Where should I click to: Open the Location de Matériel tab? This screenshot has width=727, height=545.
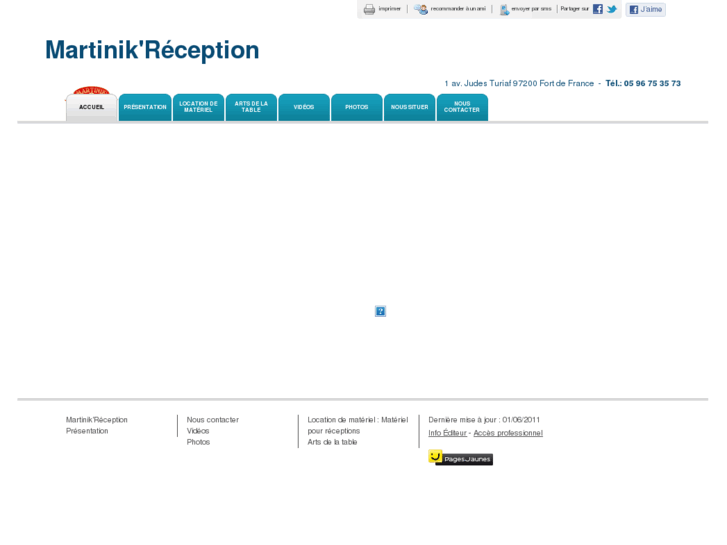click(198, 107)
